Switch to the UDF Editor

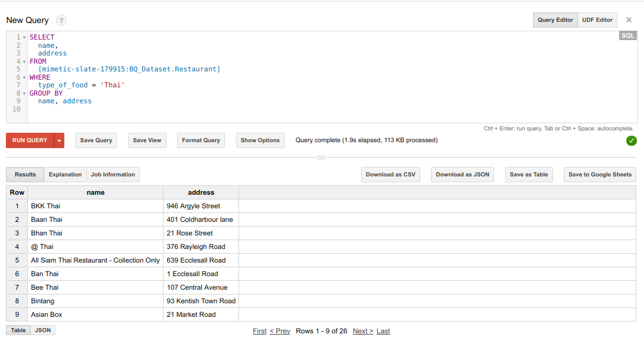(597, 19)
